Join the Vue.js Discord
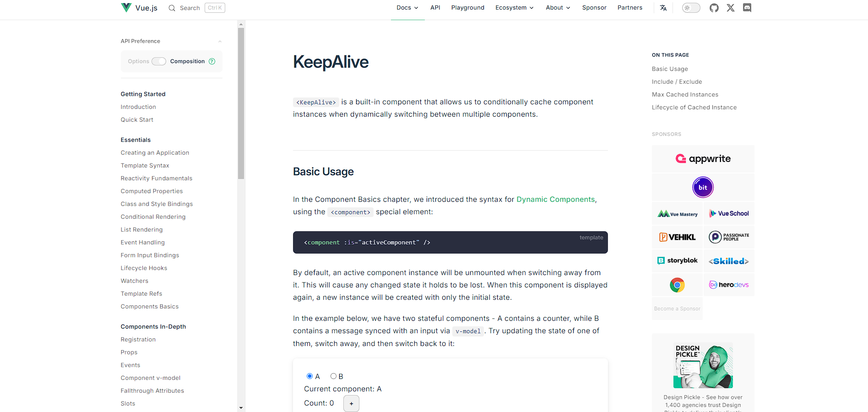The image size is (868, 412). pos(747,8)
